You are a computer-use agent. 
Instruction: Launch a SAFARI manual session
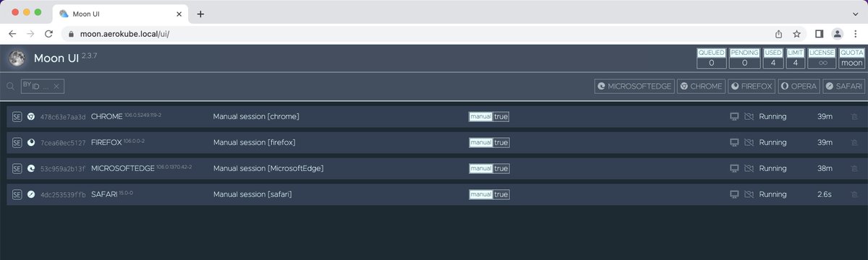(x=843, y=86)
